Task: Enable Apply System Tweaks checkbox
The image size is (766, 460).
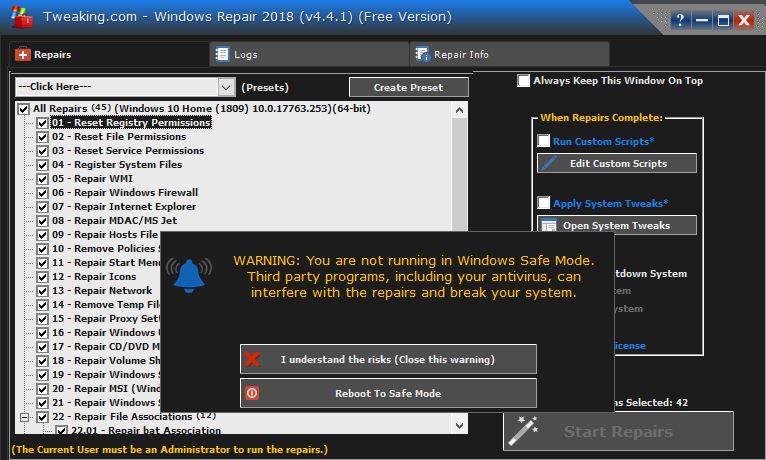Action: pos(543,203)
